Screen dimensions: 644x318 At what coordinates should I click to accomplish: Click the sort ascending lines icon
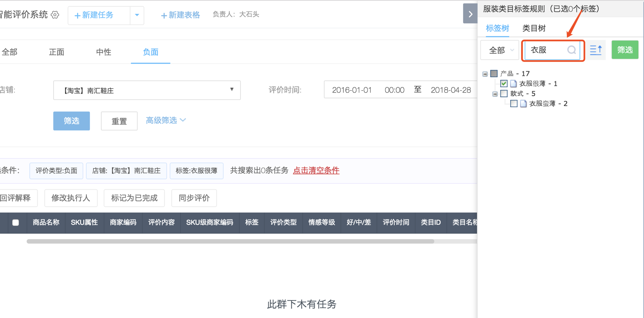(596, 50)
